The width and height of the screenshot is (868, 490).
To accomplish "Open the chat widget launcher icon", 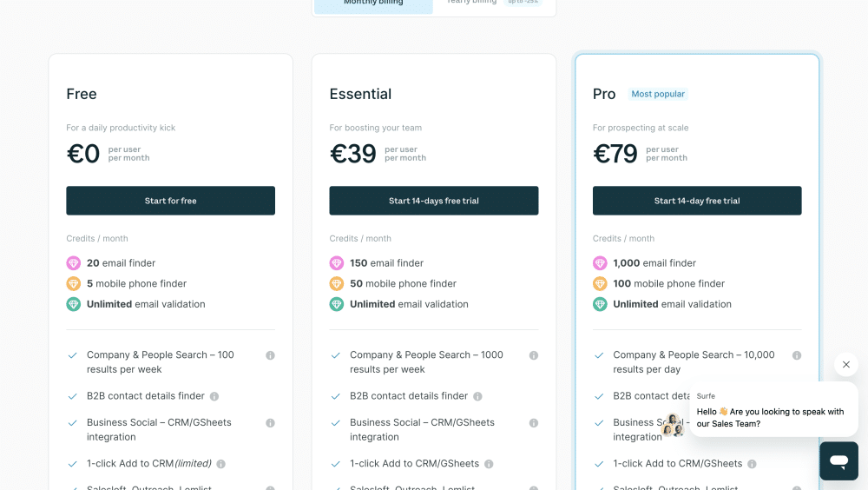I will 838,460.
